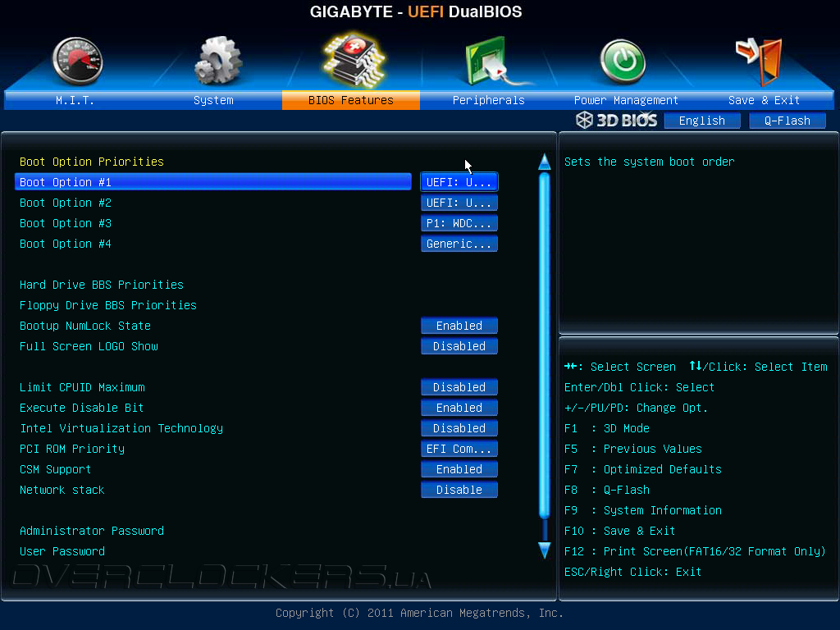Toggle CSM Support Enabled value

click(x=459, y=469)
